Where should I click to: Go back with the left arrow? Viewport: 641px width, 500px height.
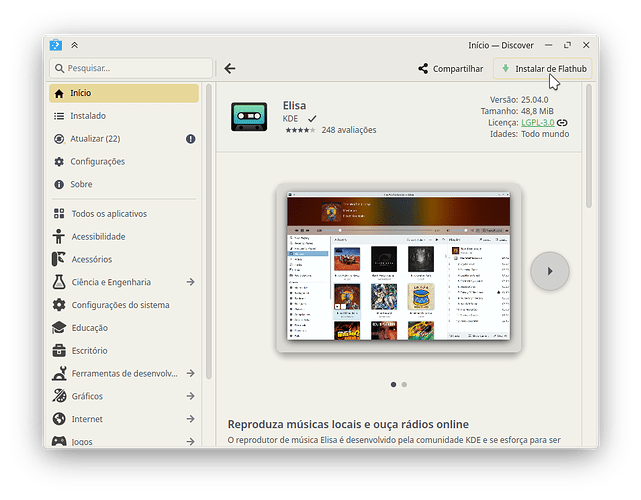tap(230, 68)
